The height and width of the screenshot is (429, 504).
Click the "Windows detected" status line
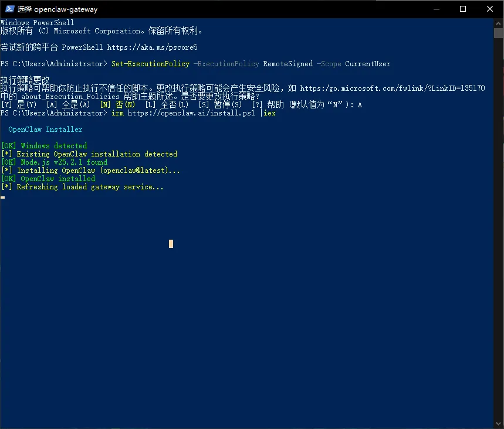pos(44,146)
